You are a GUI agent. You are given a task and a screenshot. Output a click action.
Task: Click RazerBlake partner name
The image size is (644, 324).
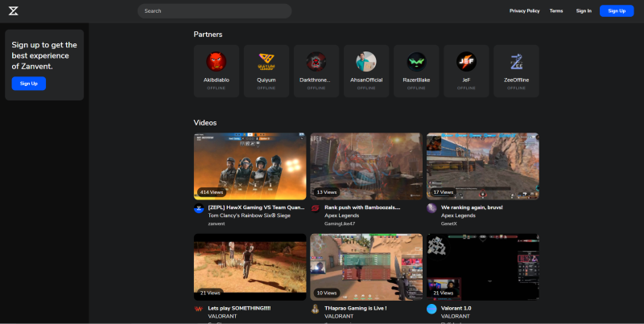pos(416,80)
